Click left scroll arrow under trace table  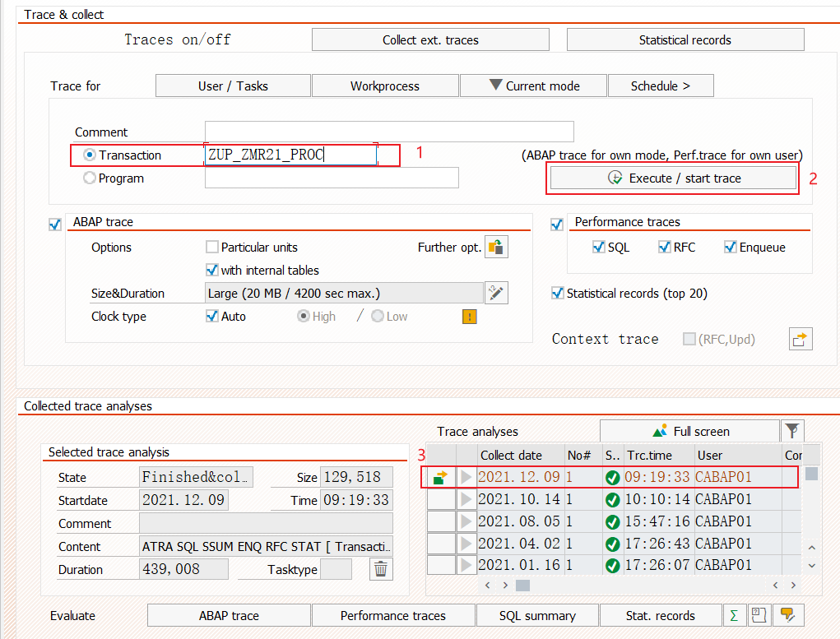coord(488,585)
